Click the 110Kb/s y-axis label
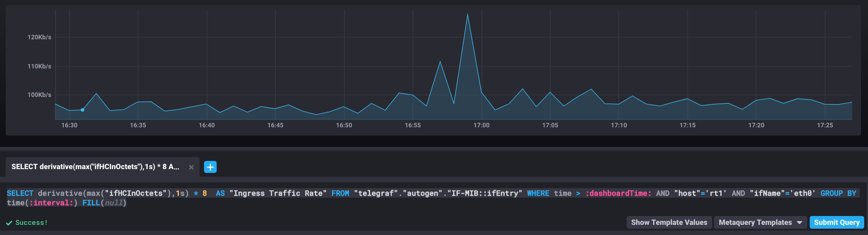The image size is (868, 235). [39, 66]
